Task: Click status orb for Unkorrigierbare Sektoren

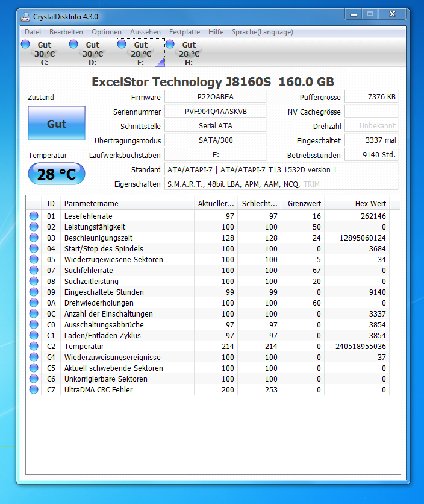Action: tap(34, 379)
